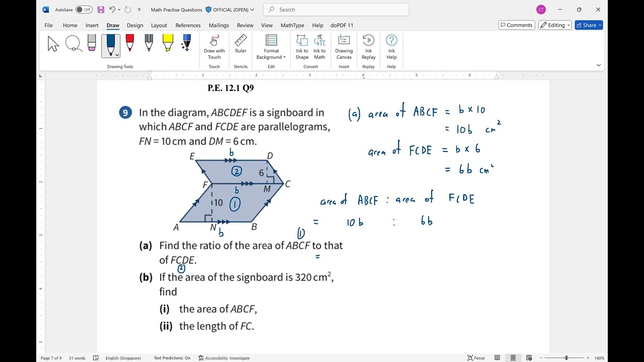Switch to the Review tab

pyautogui.click(x=245, y=25)
